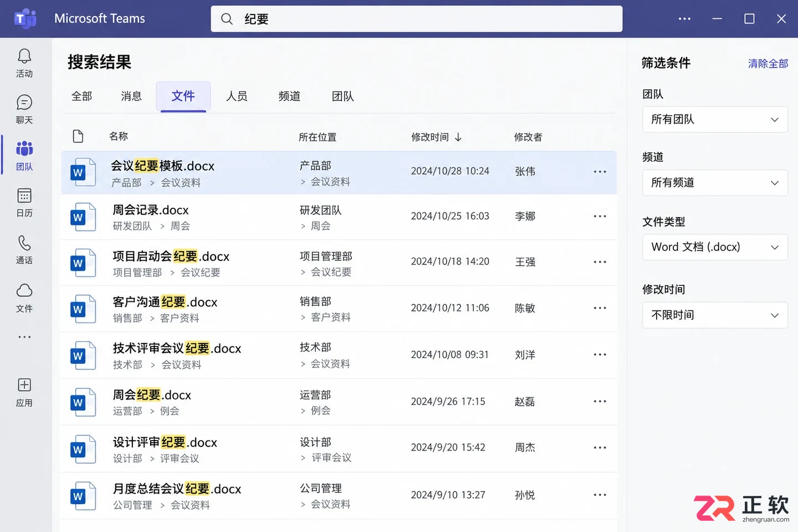The height and width of the screenshot is (532, 798).
Task: Click the 清除全部 link
Action: (768, 64)
